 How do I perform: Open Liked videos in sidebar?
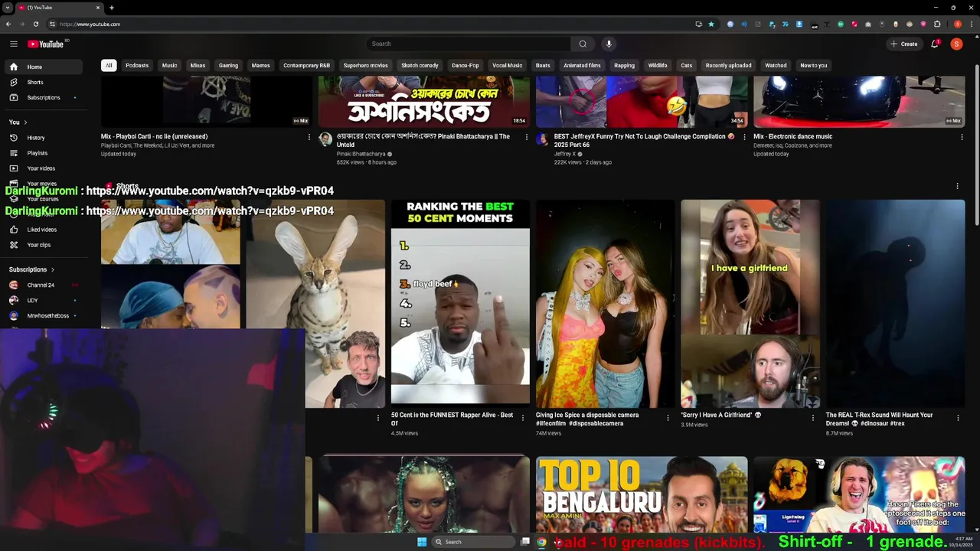click(42, 230)
